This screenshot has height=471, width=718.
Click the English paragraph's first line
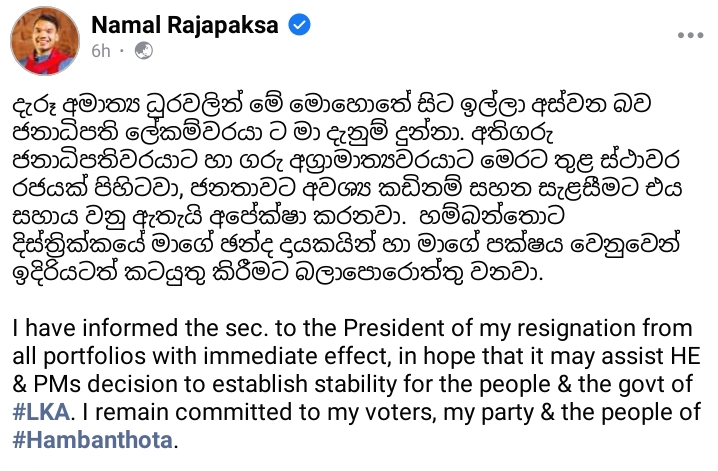(352, 328)
